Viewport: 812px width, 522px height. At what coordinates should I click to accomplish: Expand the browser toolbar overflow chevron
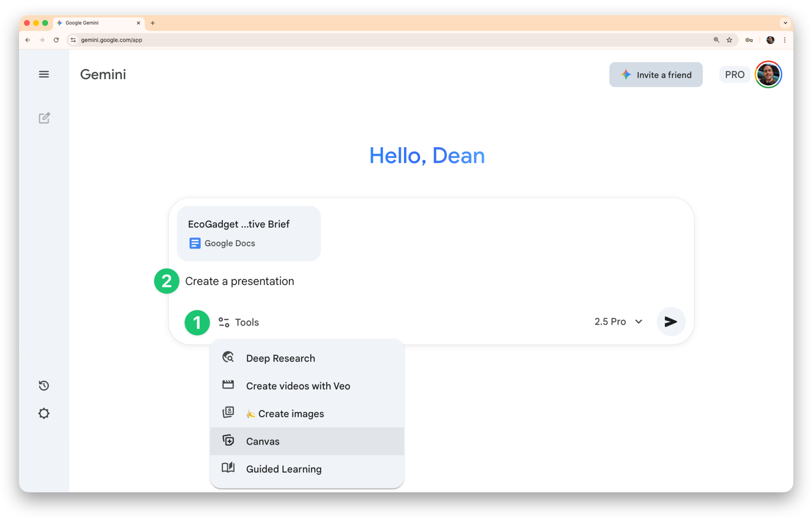785,23
